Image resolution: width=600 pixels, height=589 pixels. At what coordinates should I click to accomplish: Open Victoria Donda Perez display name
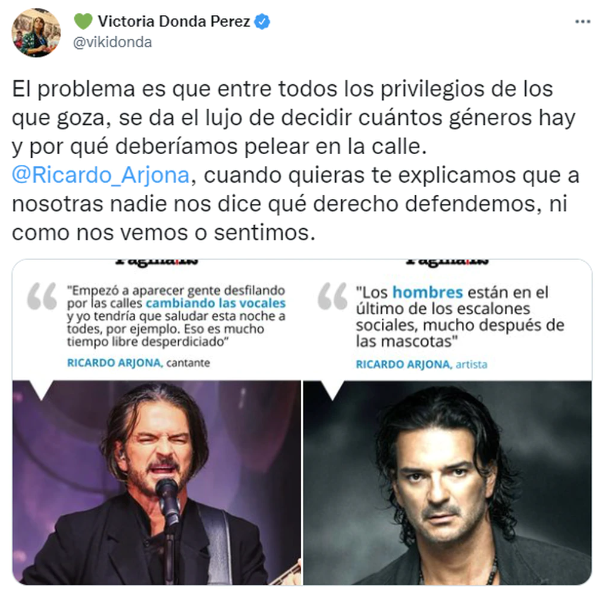point(174,21)
